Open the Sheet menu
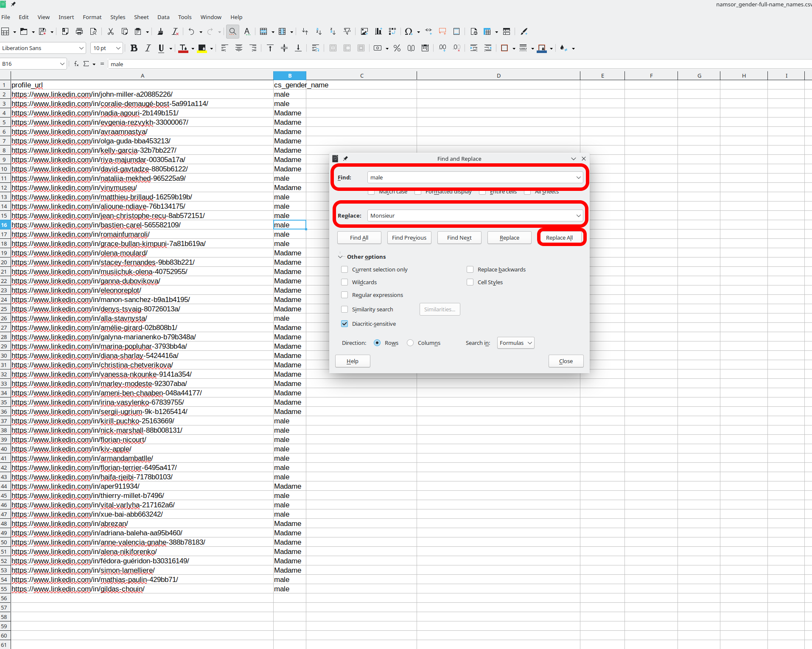The width and height of the screenshot is (812, 649). [x=141, y=17]
